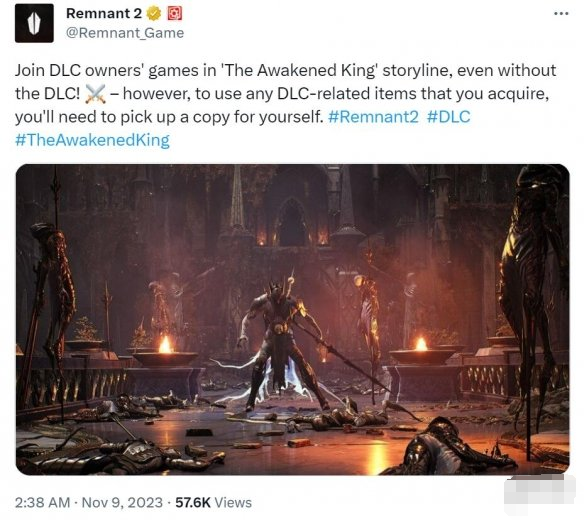584x520 pixels.
Task: Open the 2:38 AM timestamp
Action: click(42, 502)
